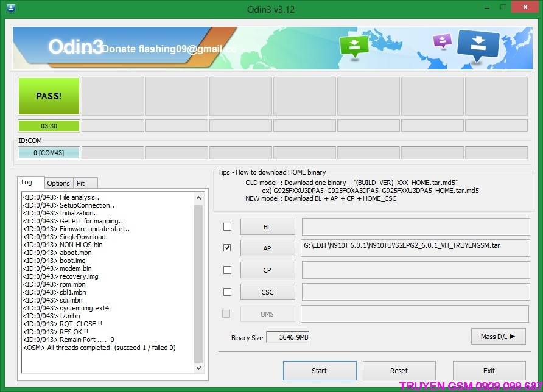Click the CSC file path field

[416, 292]
